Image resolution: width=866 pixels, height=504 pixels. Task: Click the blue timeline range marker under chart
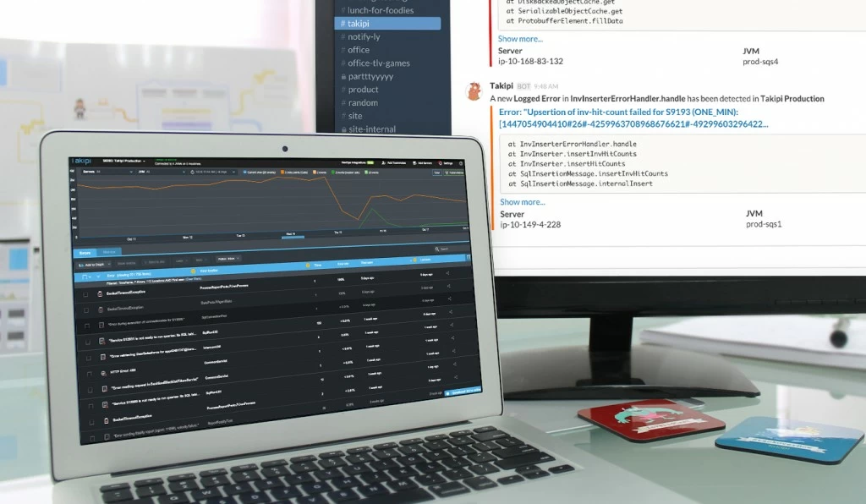pos(293,238)
